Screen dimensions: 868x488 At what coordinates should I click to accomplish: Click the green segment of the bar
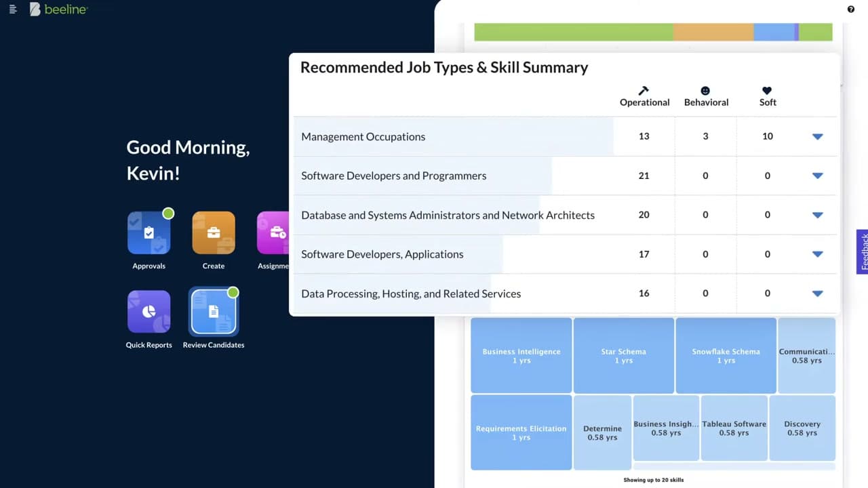[574, 32]
